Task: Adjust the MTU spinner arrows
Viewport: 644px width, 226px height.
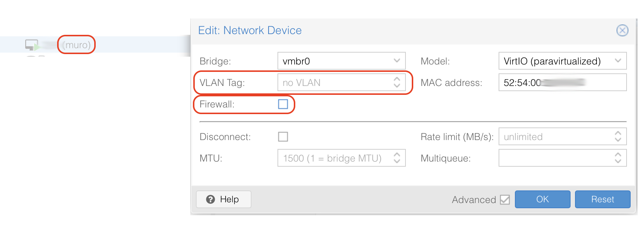Action: coord(397,158)
